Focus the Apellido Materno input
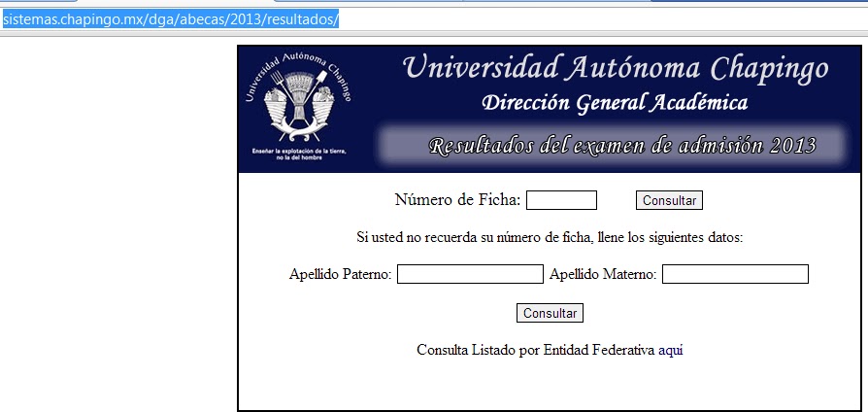Screen dimensions: 868x412 pos(735,274)
